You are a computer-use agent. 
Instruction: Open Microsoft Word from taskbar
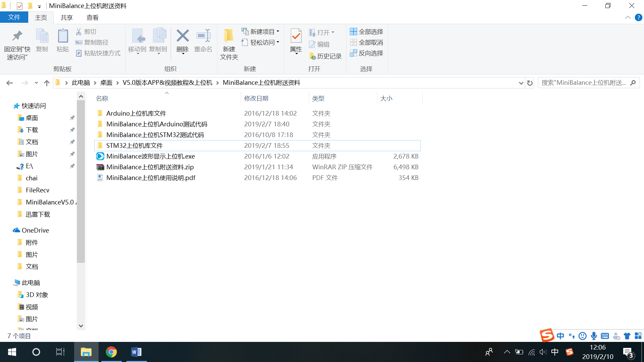(x=137, y=352)
